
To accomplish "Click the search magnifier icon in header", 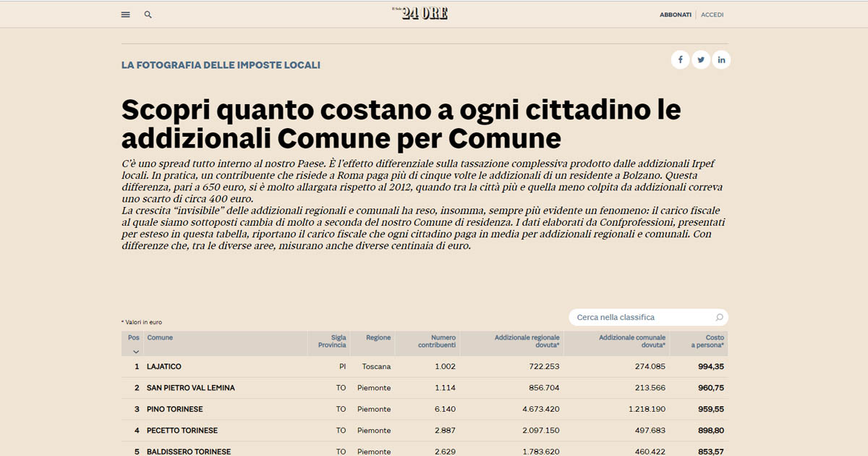I will 148,14.
